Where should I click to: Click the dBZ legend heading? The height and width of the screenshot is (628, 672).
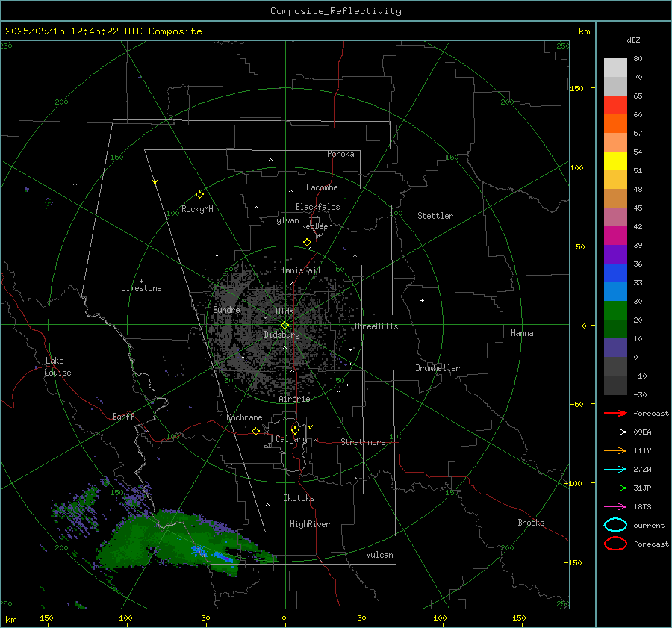tap(633, 40)
